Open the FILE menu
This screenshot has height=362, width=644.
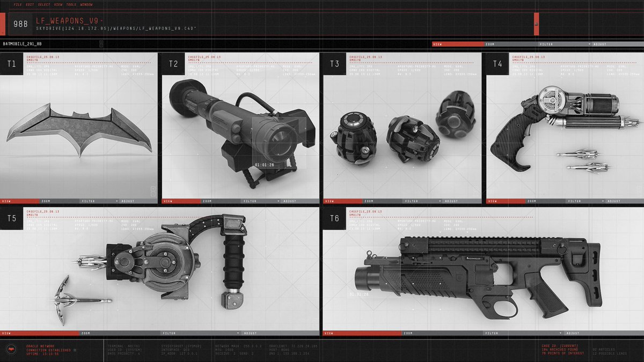[x=18, y=4]
